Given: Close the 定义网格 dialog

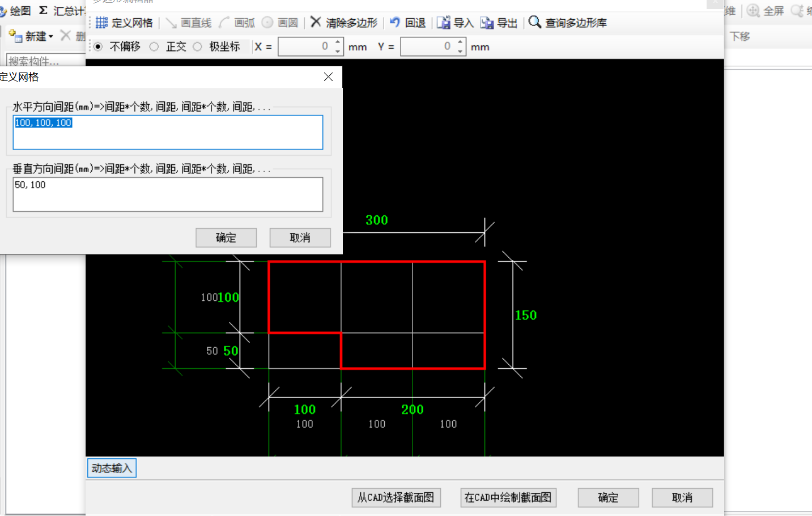Looking at the screenshot, I should click(328, 77).
